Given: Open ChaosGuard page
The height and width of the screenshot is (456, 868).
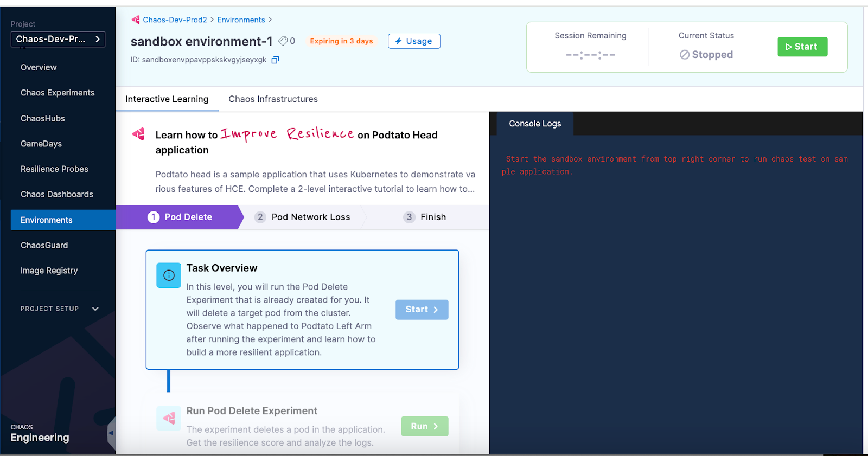Looking at the screenshot, I should coord(44,245).
